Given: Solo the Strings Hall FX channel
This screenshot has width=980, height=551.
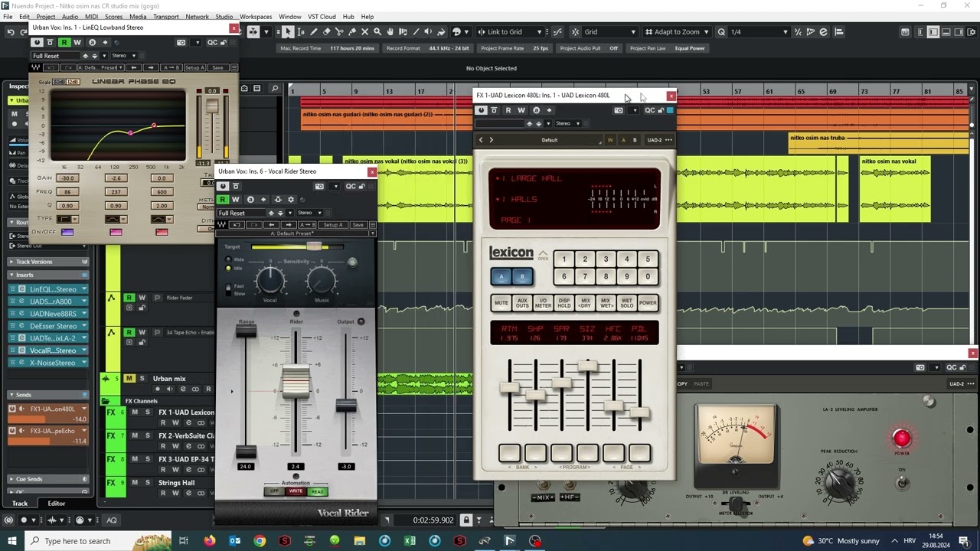Looking at the screenshot, I should tap(148, 483).
